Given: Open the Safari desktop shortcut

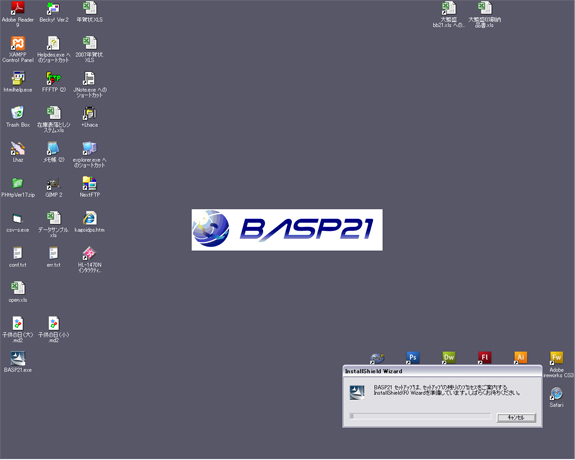Looking at the screenshot, I should 556,394.
